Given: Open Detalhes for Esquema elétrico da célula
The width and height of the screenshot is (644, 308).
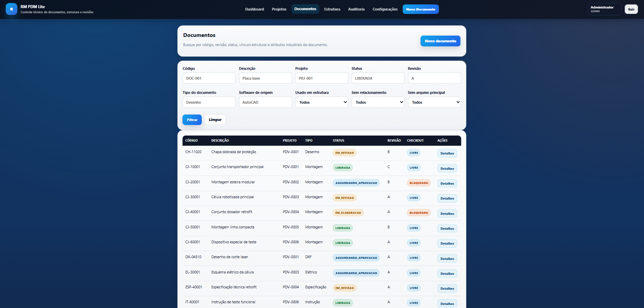Looking at the screenshot, I should 447,274.
